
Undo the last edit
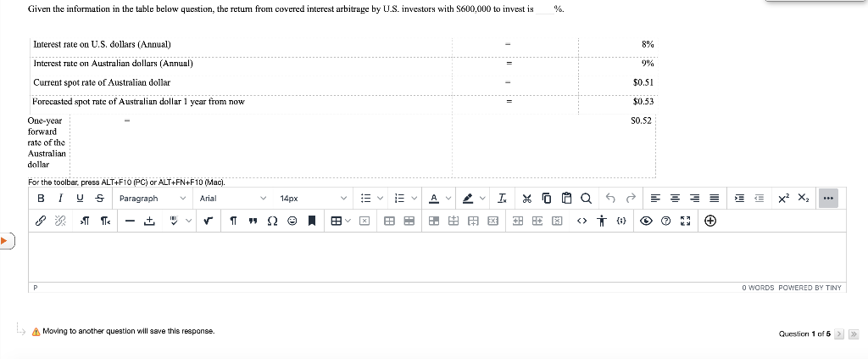610,199
